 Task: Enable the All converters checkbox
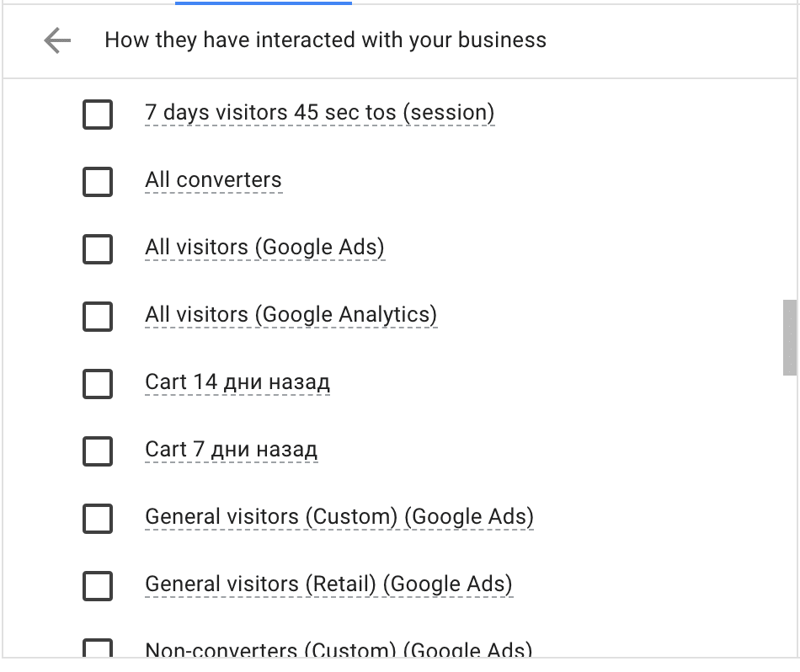(98, 181)
